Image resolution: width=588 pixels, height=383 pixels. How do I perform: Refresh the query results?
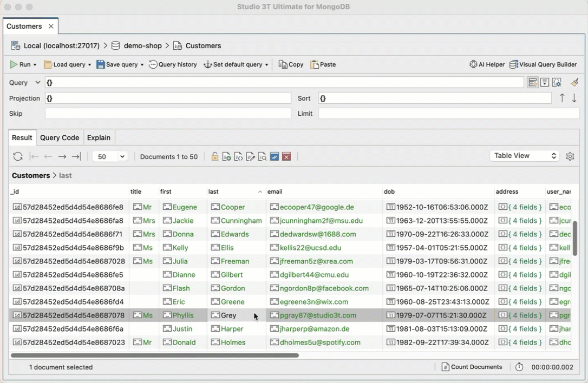pyautogui.click(x=18, y=156)
